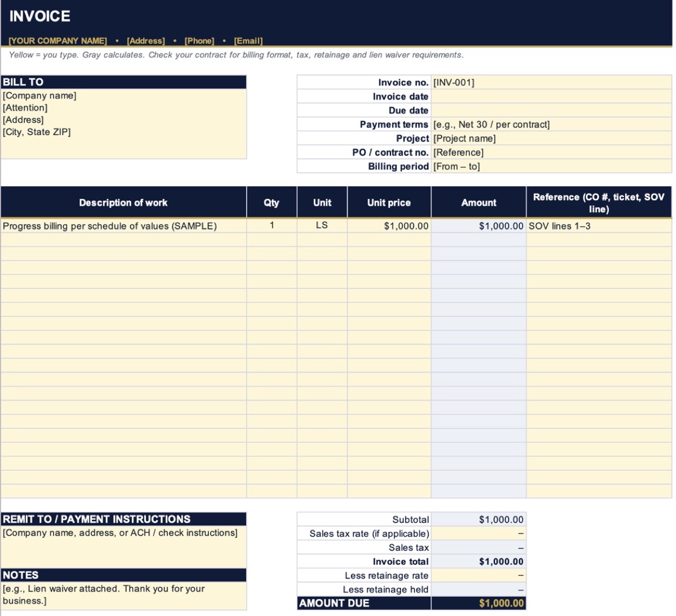The image size is (676, 616).
Task: Select the SOV lines 1–3 reference cell
Action: pos(599,226)
